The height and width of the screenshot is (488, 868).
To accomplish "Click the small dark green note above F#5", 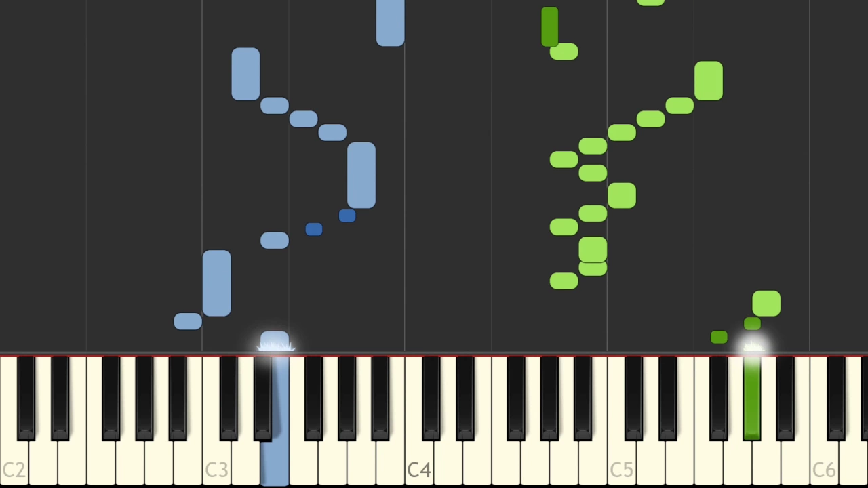I will pos(719,337).
